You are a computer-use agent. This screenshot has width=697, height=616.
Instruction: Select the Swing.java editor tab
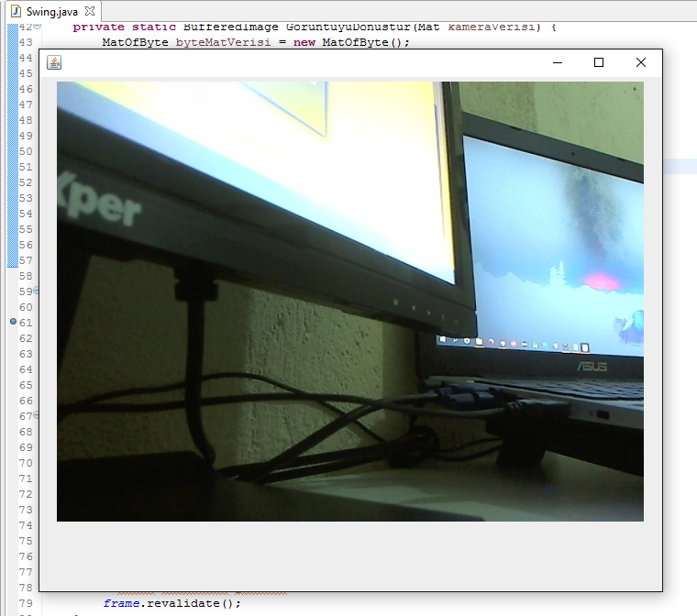tap(51, 12)
